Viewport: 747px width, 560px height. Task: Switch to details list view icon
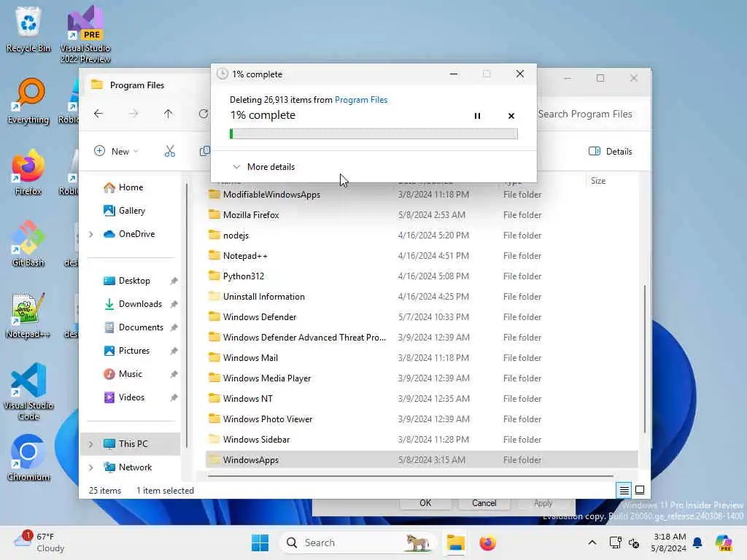click(x=624, y=490)
